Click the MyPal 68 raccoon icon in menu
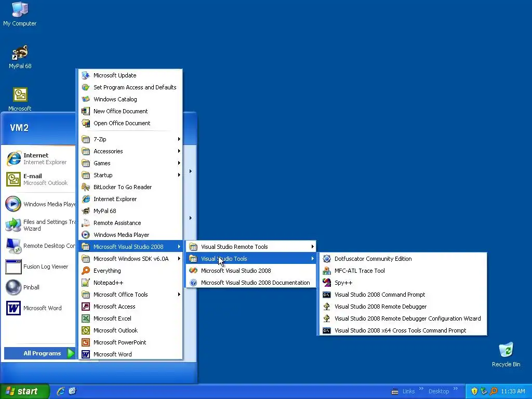Viewport: 532px width, 399px height. click(86, 211)
